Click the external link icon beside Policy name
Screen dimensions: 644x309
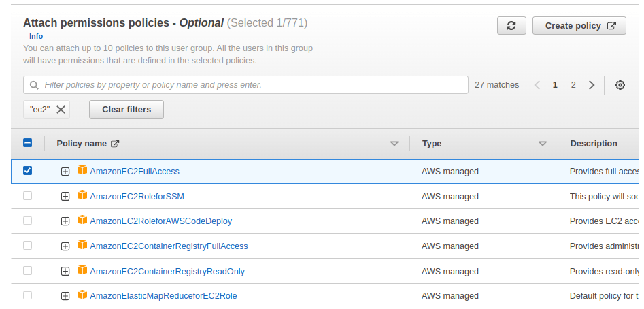[x=116, y=144]
